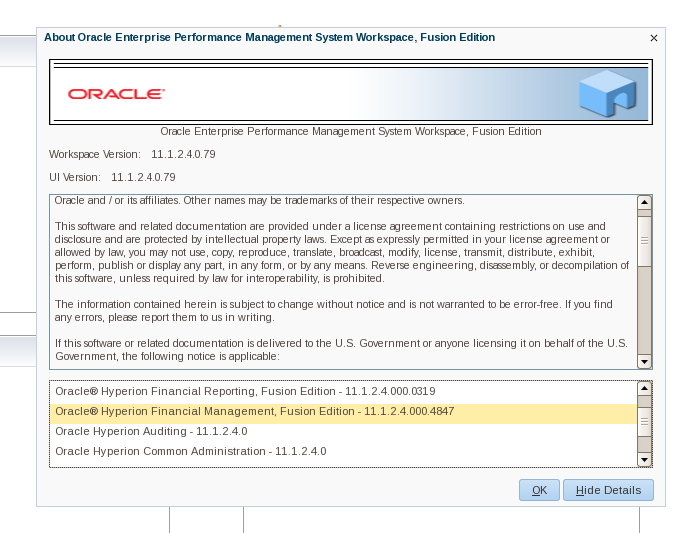The height and width of the screenshot is (533, 697).
Task: Select Oracle Hyperion Financial Reporting row
Action: [x=343, y=391]
